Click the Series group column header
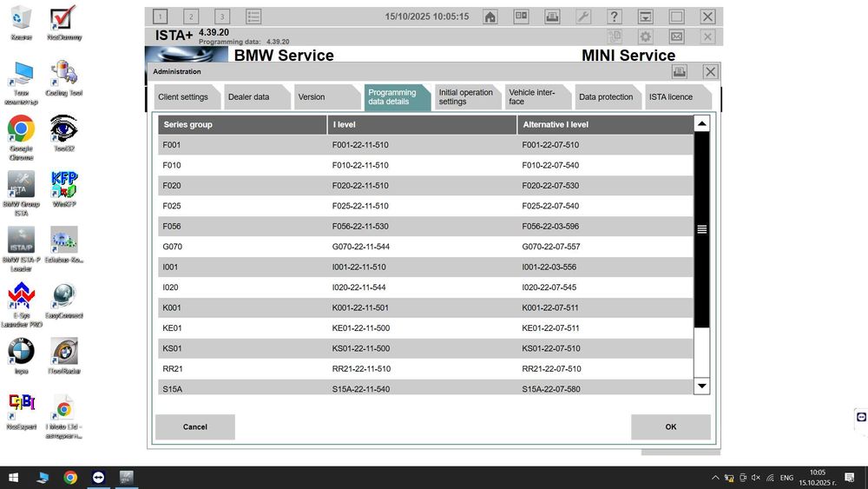This screenshot has width=868, height=489. coord(242,124)
